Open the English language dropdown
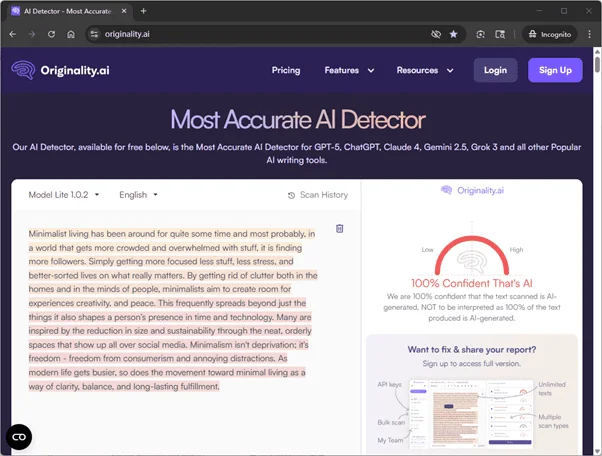 [138, 195]
